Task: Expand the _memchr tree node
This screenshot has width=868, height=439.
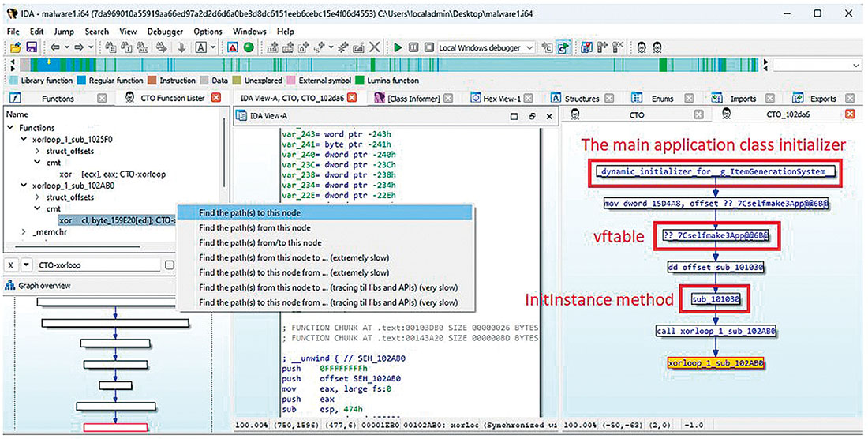Action: (x=24, y=231)
